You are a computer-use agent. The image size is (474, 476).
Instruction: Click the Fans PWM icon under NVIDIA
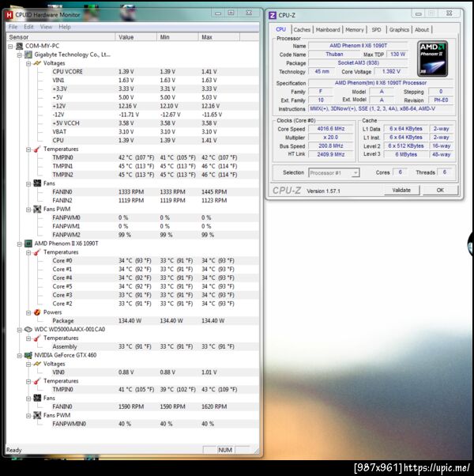(x=37, y=415)
